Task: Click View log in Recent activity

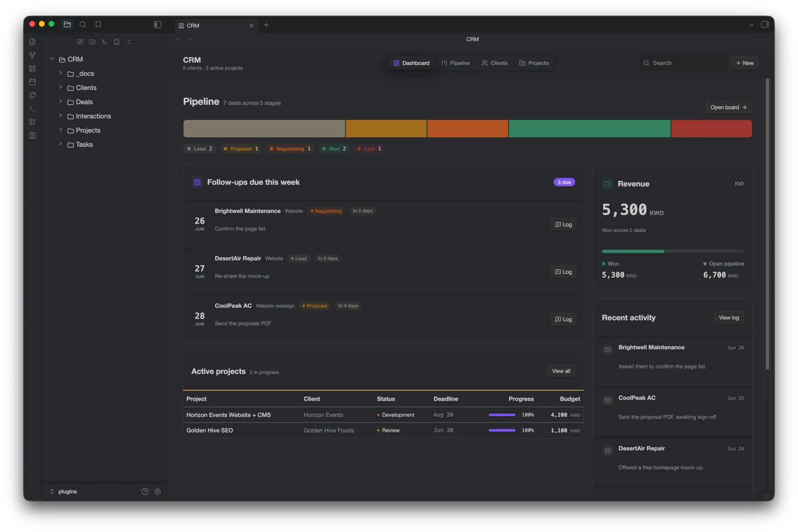Action: pyautogui.click(x=729, y=318)
